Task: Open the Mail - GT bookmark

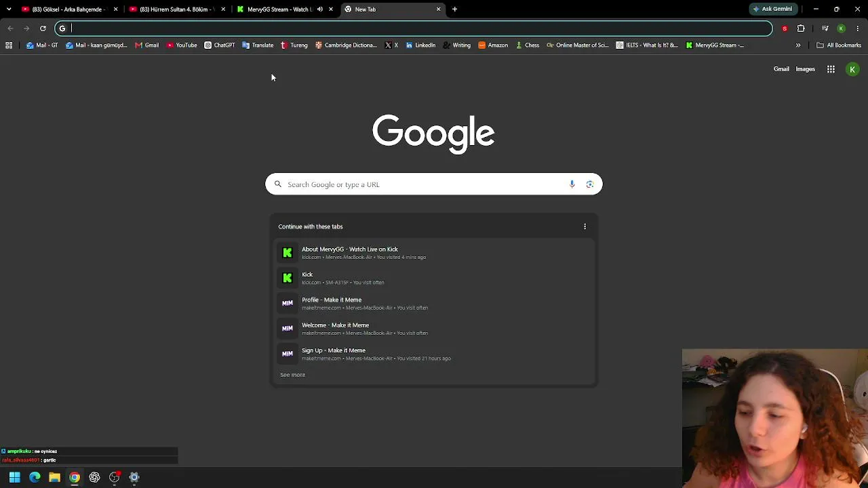Action: point(42,45)
